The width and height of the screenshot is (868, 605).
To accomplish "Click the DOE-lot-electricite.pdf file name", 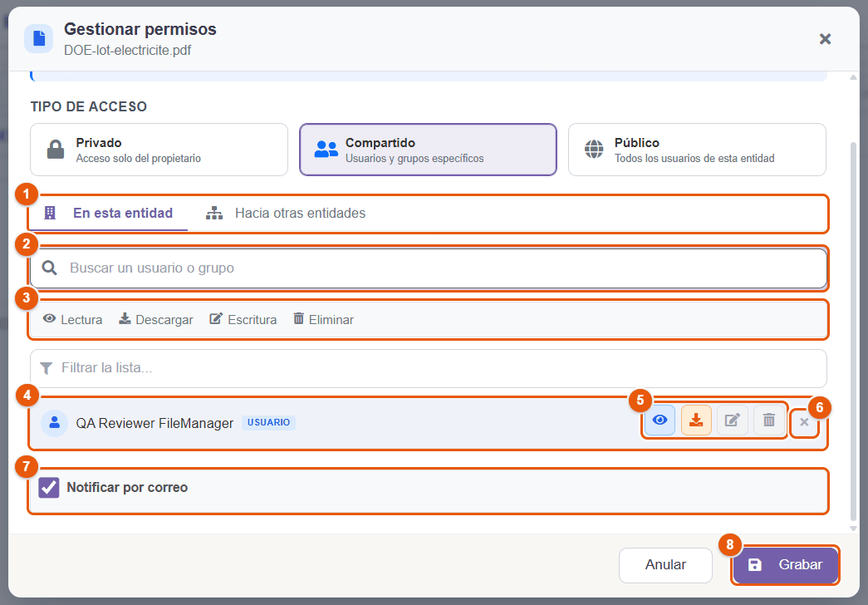I will (127, 51).
